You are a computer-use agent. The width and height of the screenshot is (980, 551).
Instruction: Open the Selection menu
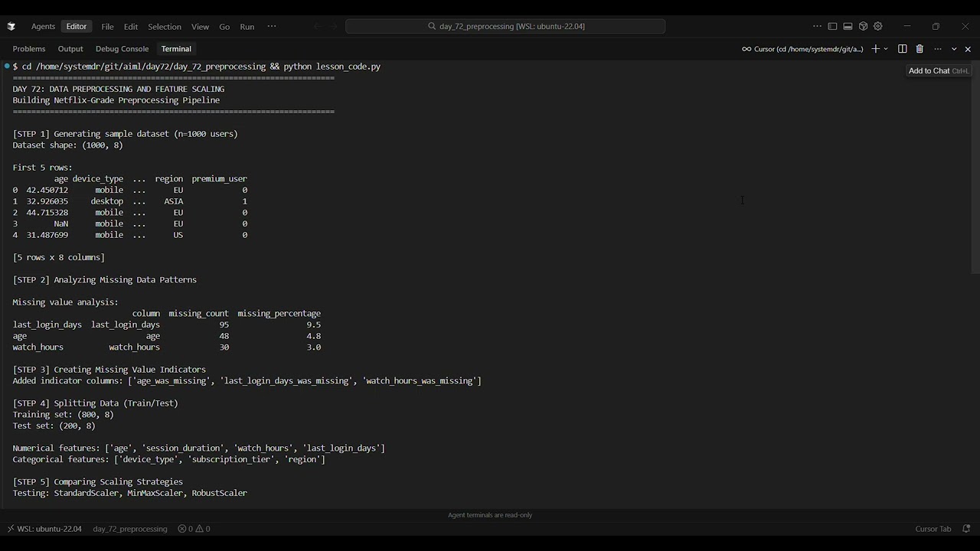click(x=165, y=27)
